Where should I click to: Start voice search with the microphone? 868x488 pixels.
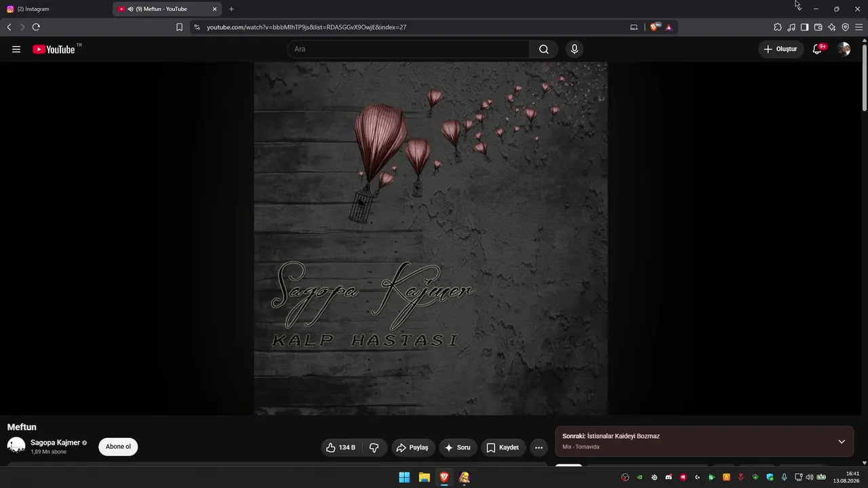(574, 49)
